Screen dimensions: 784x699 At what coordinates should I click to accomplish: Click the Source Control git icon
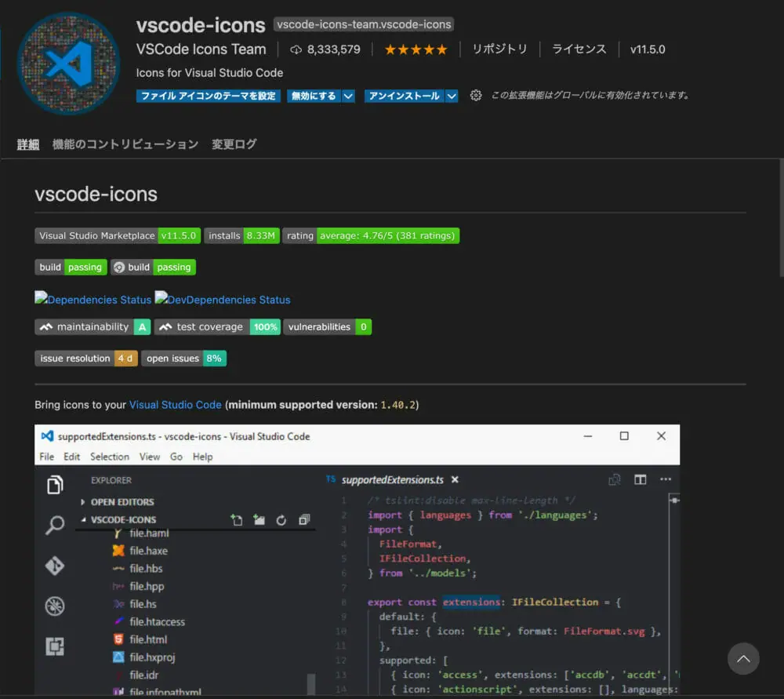55,566
